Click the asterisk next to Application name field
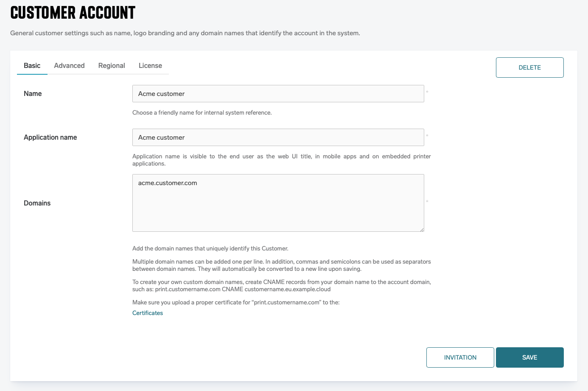Screen dimensions: 588x391 427,136
